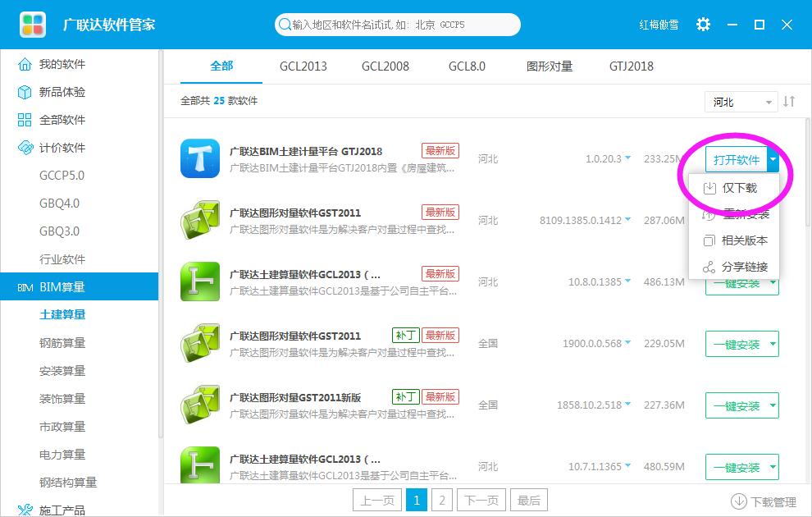Click the 最后 last page button
Viewport: 812px width, 517px height.
tap(529, 500)
